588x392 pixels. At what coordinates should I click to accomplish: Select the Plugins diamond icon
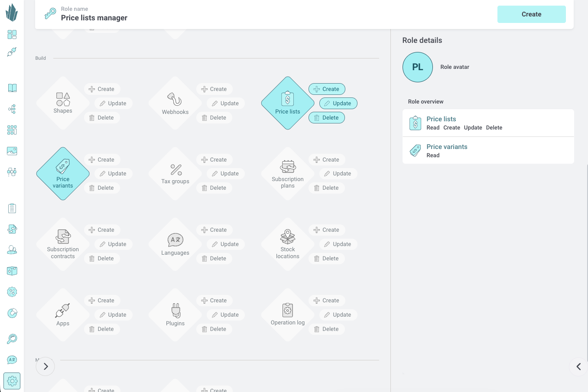click(x=175, y=315)
